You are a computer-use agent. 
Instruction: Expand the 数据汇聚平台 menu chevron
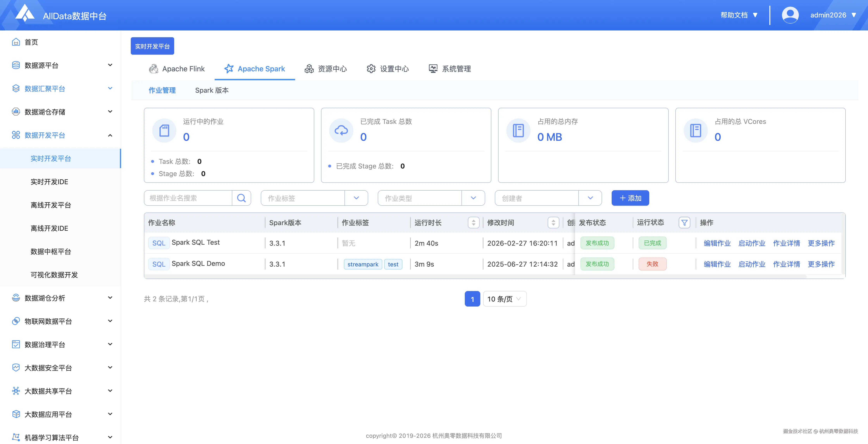pyautogui.click(x=110, y=88)
